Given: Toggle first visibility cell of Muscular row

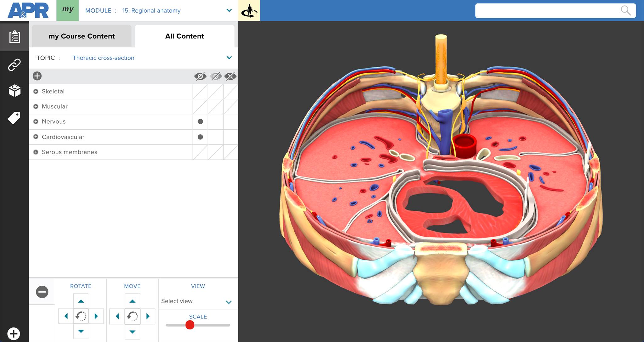Looking at the screenshot, I should (200, 107).
